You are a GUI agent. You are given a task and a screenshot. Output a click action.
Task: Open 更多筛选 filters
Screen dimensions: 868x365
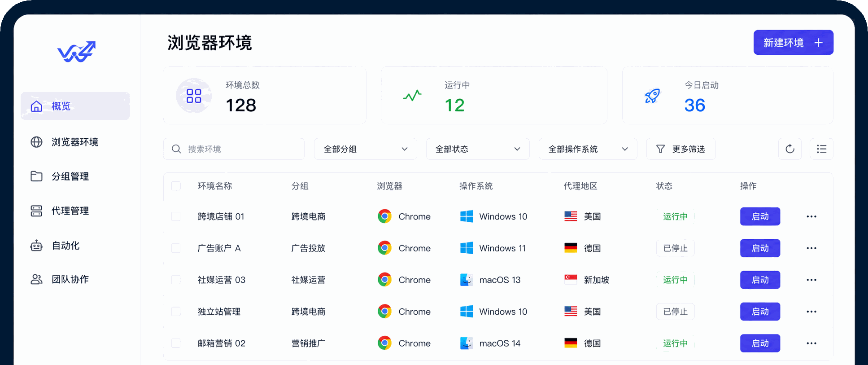[680, 149]
